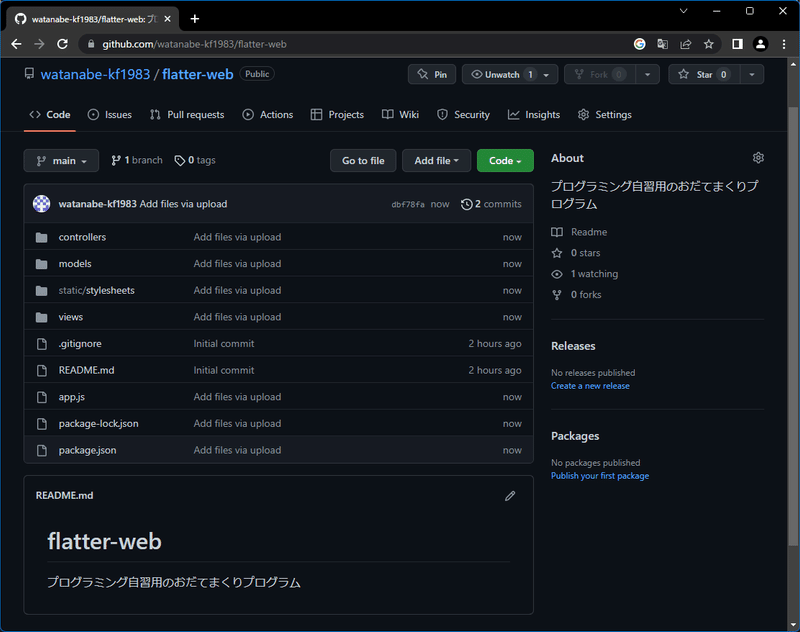Open the Create a new release link
The image size is (800, 632).
tap(590, 385)
